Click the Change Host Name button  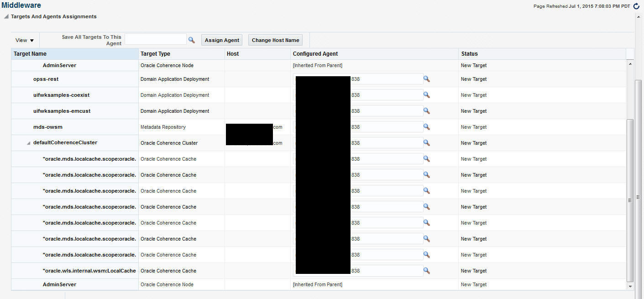tap(275, 40)
